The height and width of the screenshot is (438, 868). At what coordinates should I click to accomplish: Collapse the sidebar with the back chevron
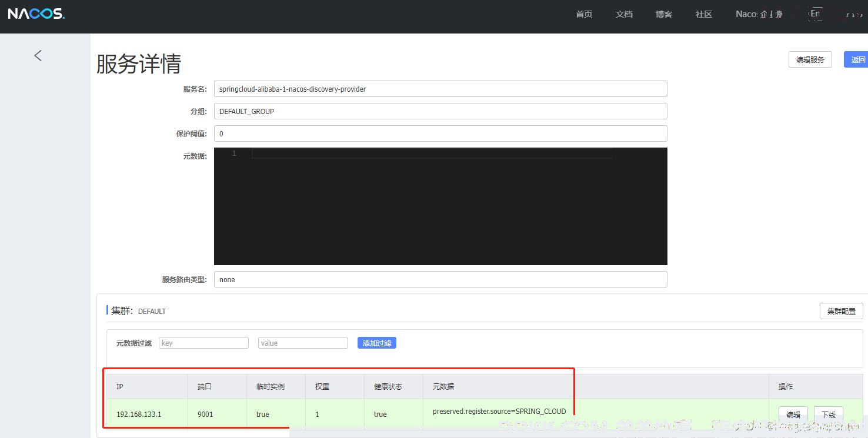point(38,55)
